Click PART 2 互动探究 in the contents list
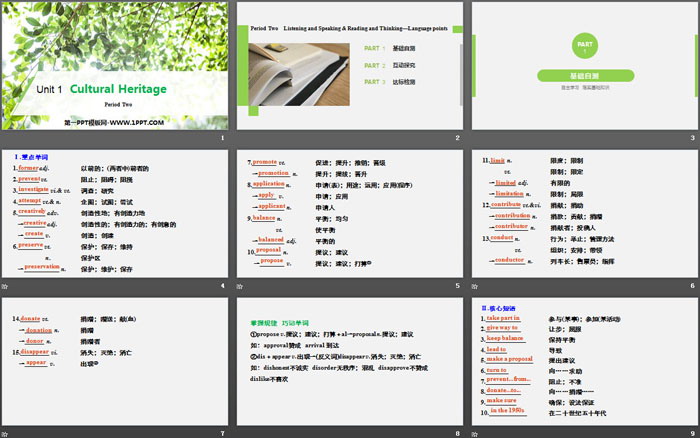The width and height of the screenshot is (700, 438). point(387,64)
